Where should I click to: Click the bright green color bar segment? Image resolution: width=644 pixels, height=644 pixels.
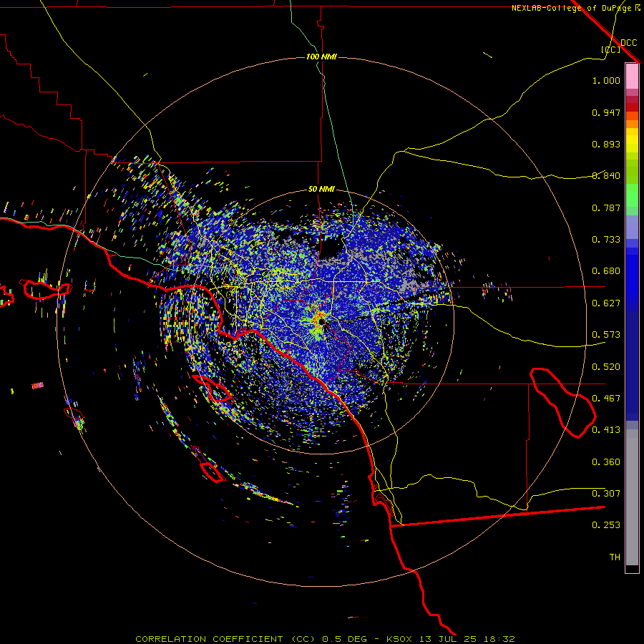coord(632,195)
